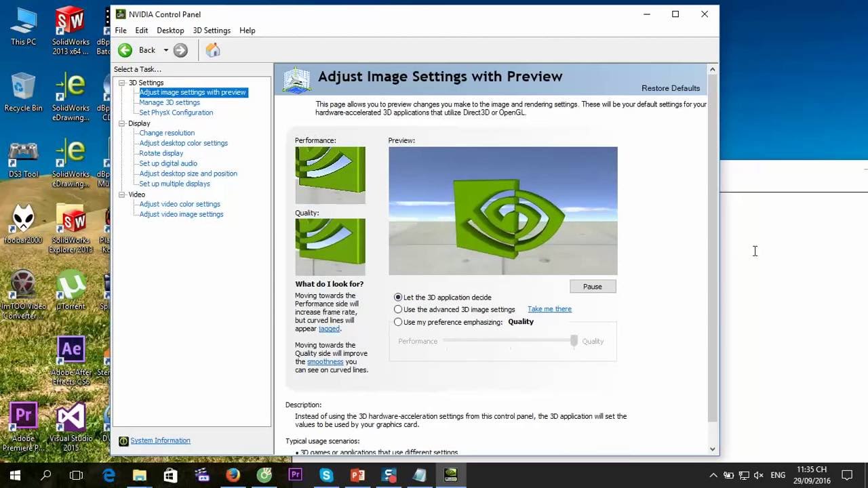Click the grey Forward arrow icon
The image size is (868, 488).
(180, 50)
